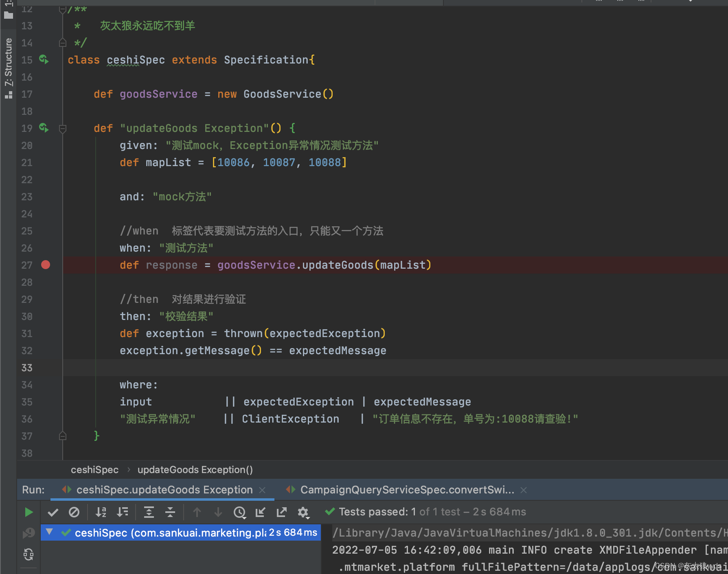This screenshot has width=728, height=574.
Task: Click the run gutter icon for updateGoods Exception method
Action: pos(44,128)
